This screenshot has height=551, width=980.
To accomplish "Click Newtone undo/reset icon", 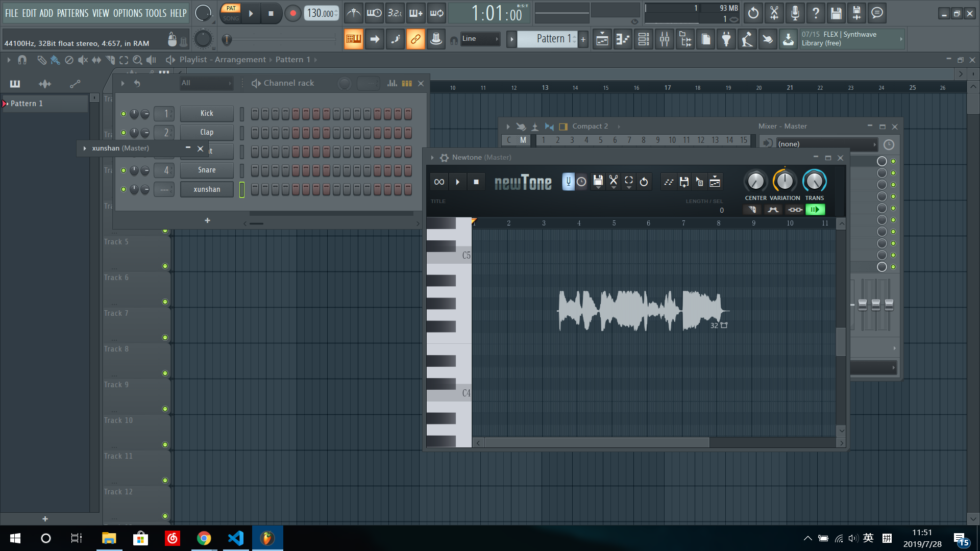I will coord(644,182).
